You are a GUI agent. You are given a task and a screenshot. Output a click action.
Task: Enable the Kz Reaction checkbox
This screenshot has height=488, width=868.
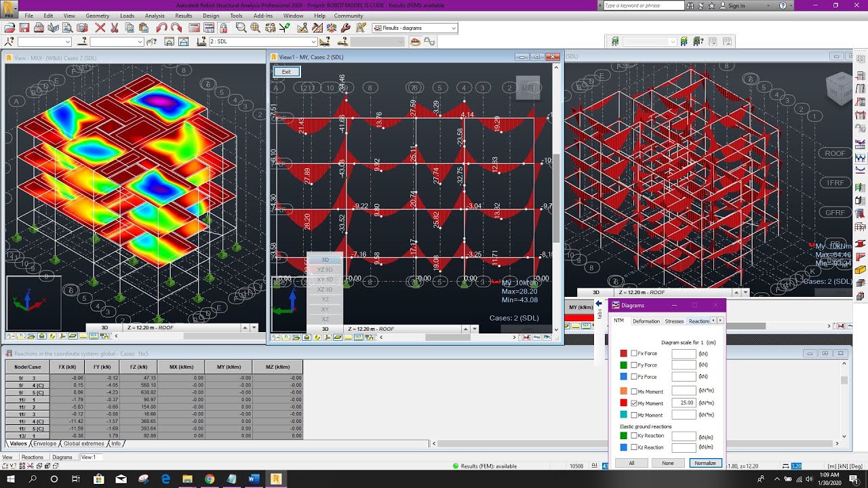click(634, 447)
